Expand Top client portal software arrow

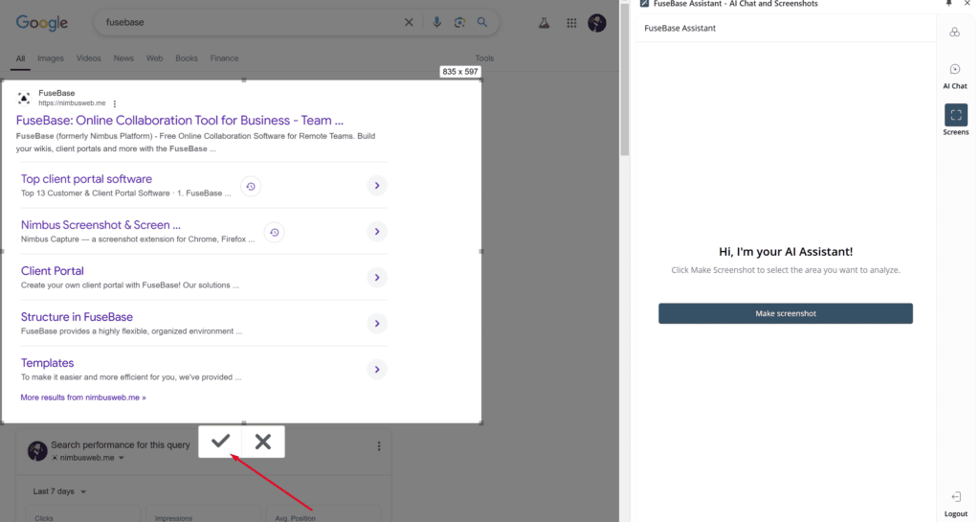pos(377,186)
